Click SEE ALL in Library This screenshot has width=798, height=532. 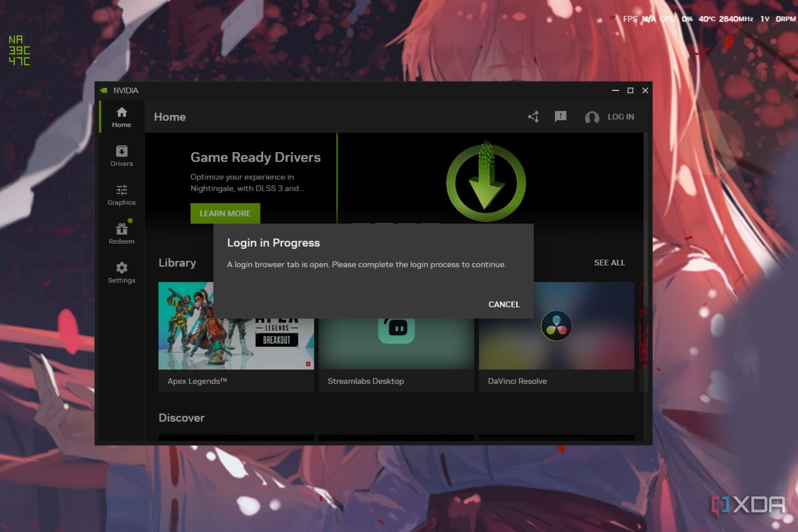coord(609,263)
